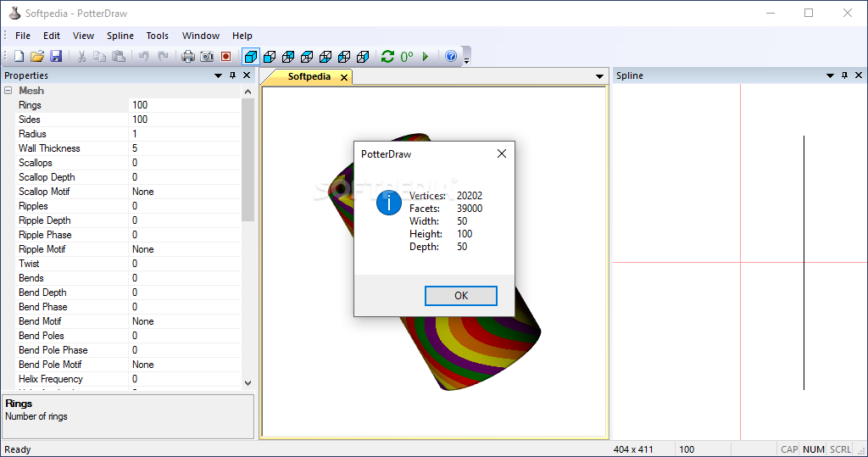Image resolution: width=868 pixels, height=457 pixels.
Task: Switch to the Softpedia document tab
Action: click(309, 76)
